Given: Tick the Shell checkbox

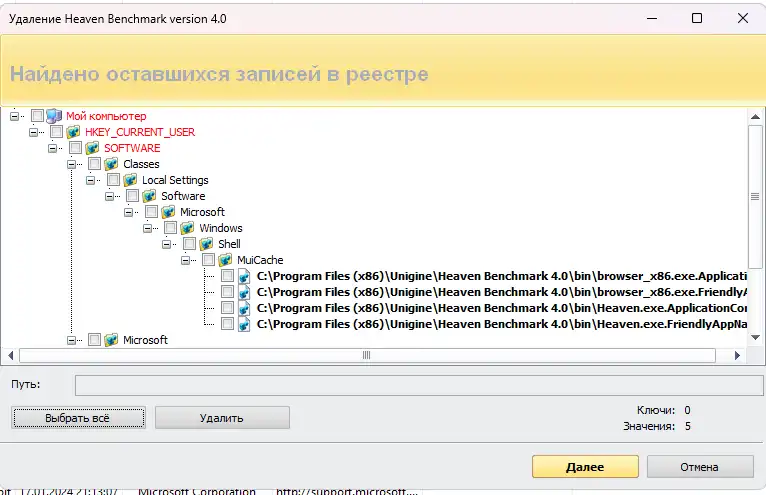Looking at the screenshot, I should coord(190,244).
